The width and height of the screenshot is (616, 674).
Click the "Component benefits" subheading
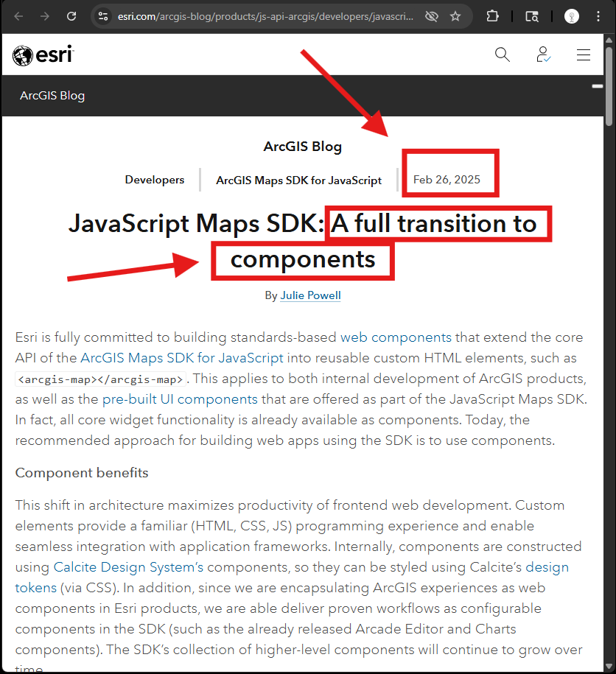pos(82,473)
